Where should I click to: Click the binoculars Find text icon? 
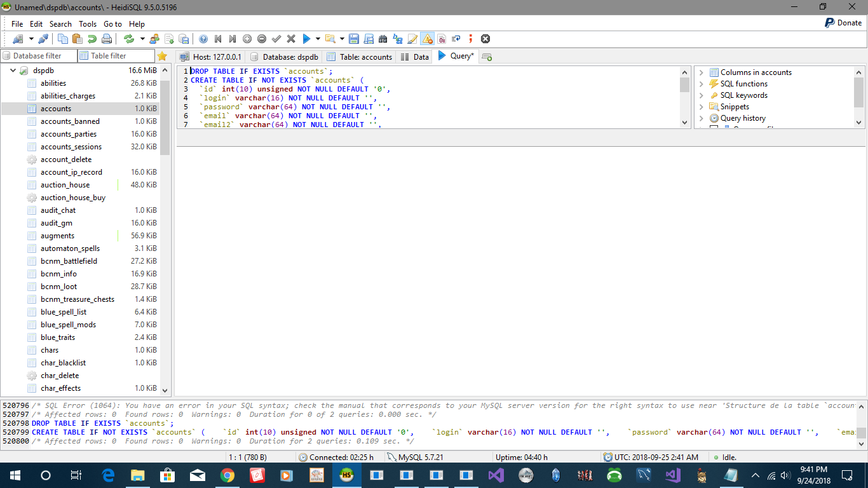click(383, 39)
